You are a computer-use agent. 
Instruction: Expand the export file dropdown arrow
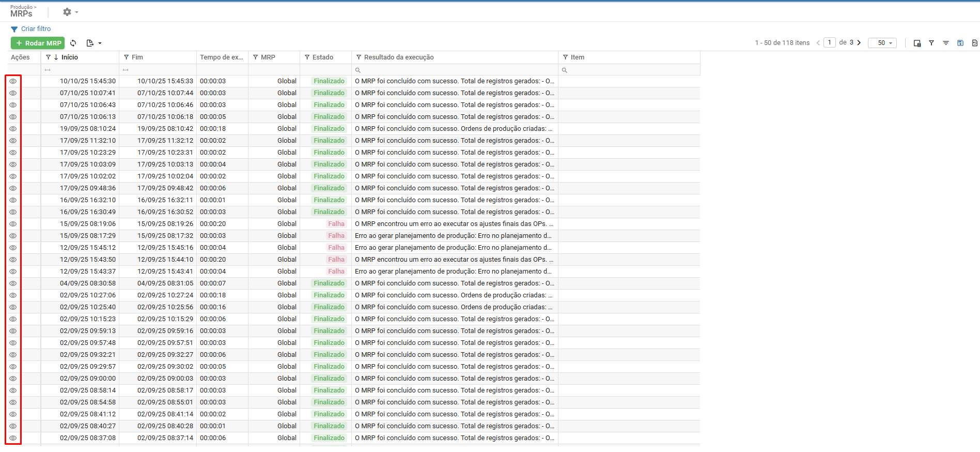[x=100, y=43]
